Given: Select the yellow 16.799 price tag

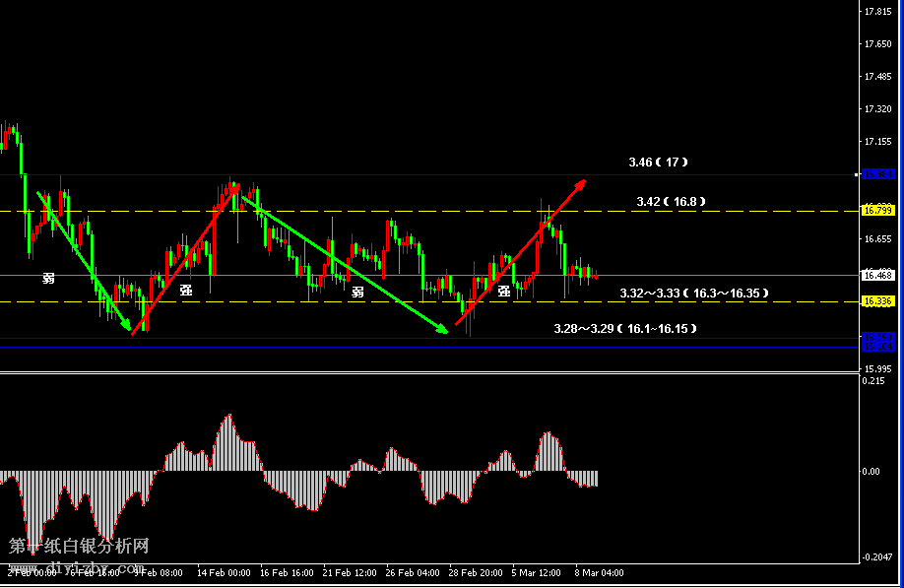Looking at the screenshot, I should tap(876, 210).
